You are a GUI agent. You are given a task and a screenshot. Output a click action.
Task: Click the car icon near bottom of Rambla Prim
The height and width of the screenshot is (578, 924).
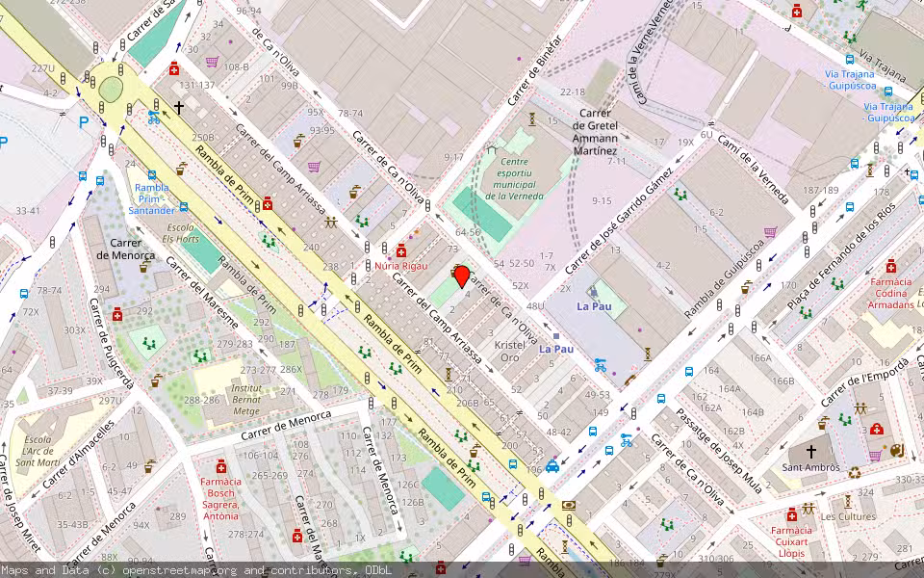[x=551, y=464]
